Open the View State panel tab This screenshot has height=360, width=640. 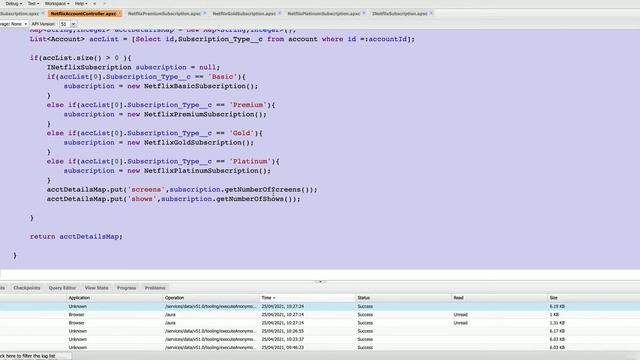tap(96, 288)
